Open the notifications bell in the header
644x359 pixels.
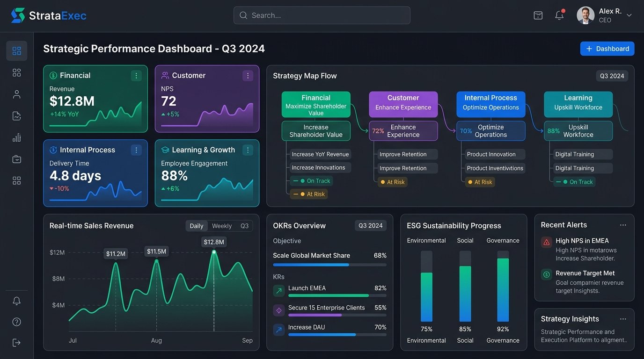coord(559,15)
